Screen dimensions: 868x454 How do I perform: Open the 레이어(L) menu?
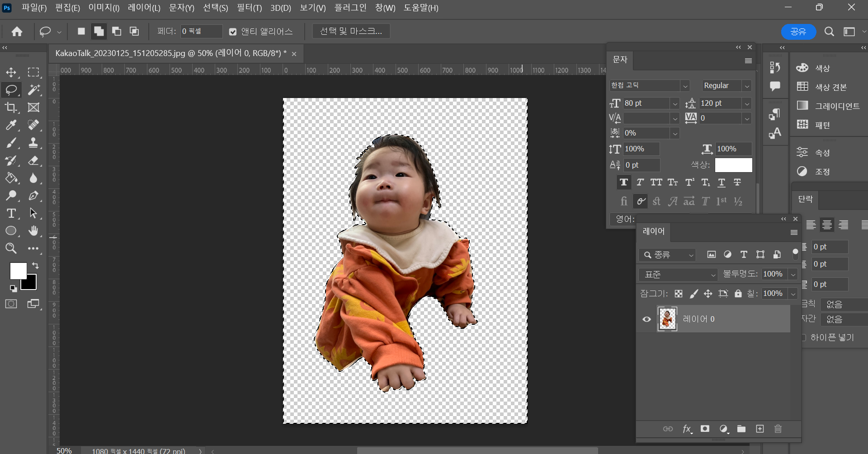(144, 8)
